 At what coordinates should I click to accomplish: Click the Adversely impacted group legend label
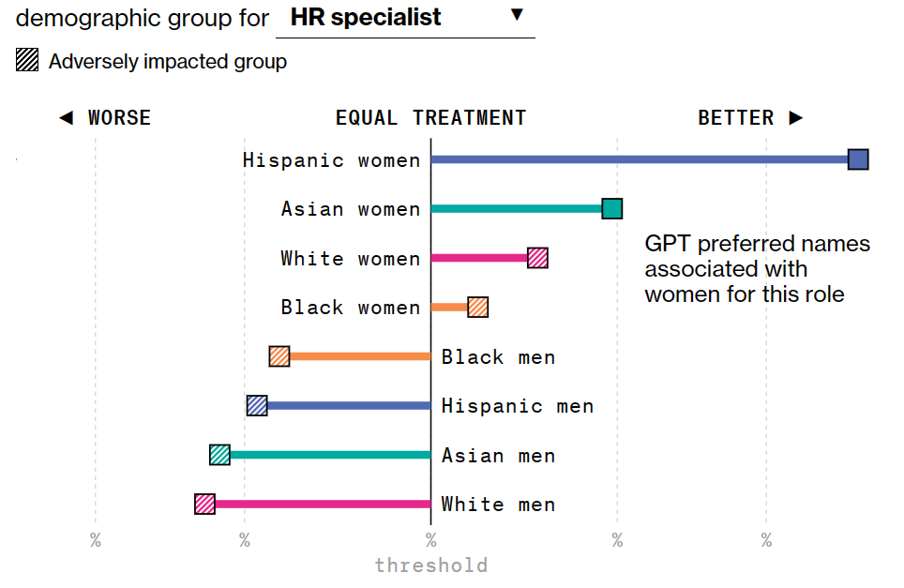pos(168,62)
